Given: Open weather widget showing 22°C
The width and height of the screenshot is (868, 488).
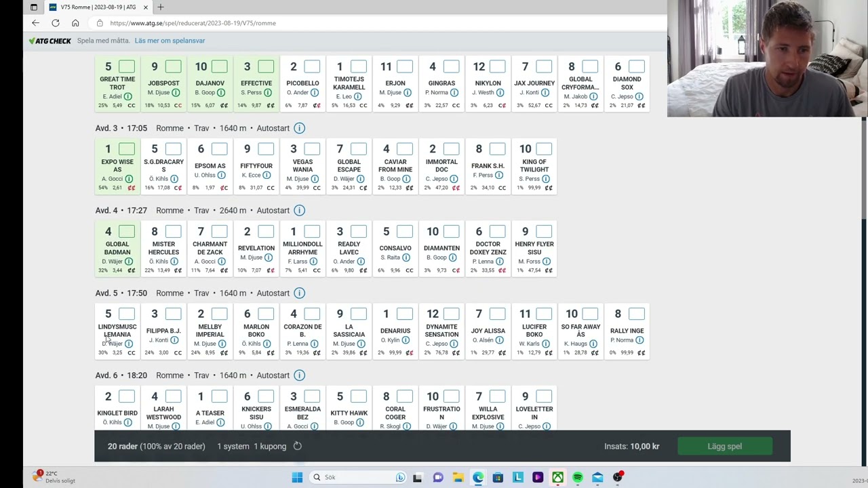Looking at the screenshot, I should pos(54,477).
